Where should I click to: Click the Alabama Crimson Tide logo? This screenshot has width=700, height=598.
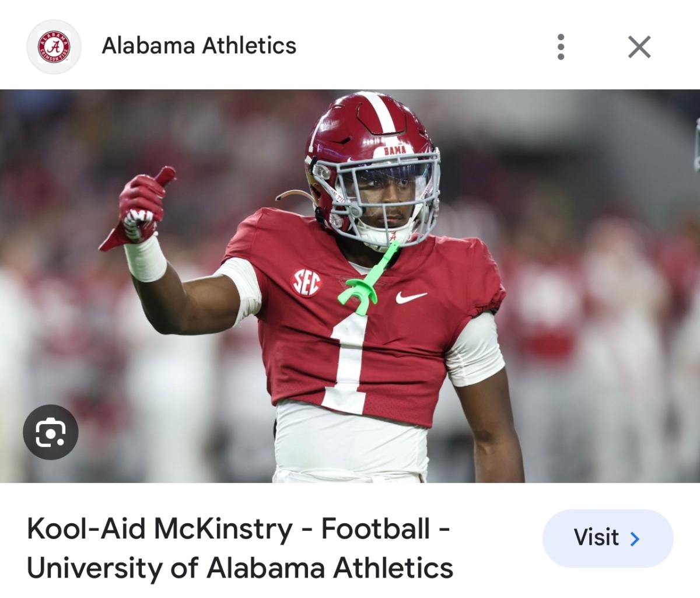pyautogui.click(x=54, y=47)
